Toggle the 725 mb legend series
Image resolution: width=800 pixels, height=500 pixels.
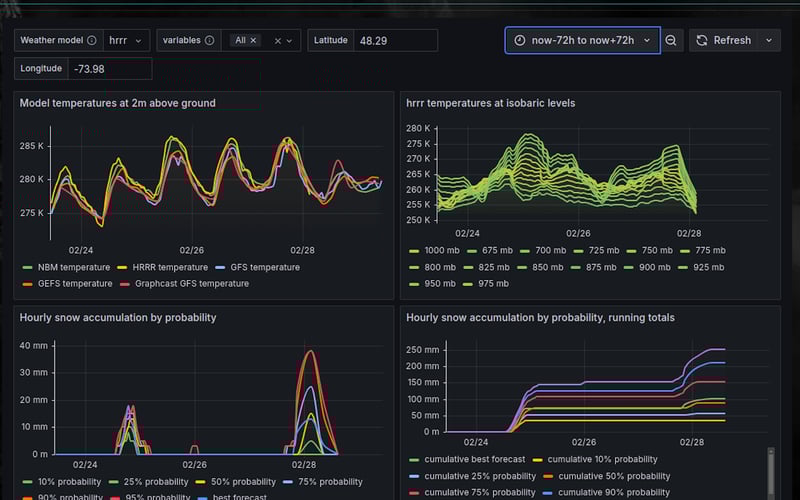(x=604, y=251)
